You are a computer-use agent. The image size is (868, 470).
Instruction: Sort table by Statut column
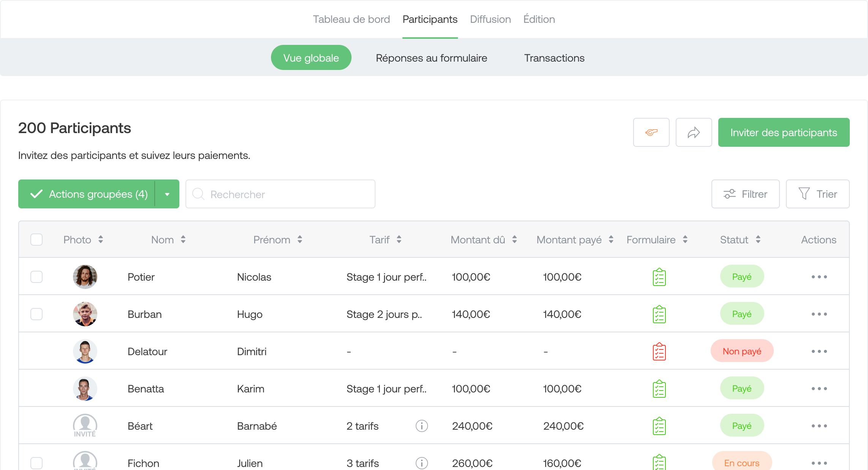[758, 240]
